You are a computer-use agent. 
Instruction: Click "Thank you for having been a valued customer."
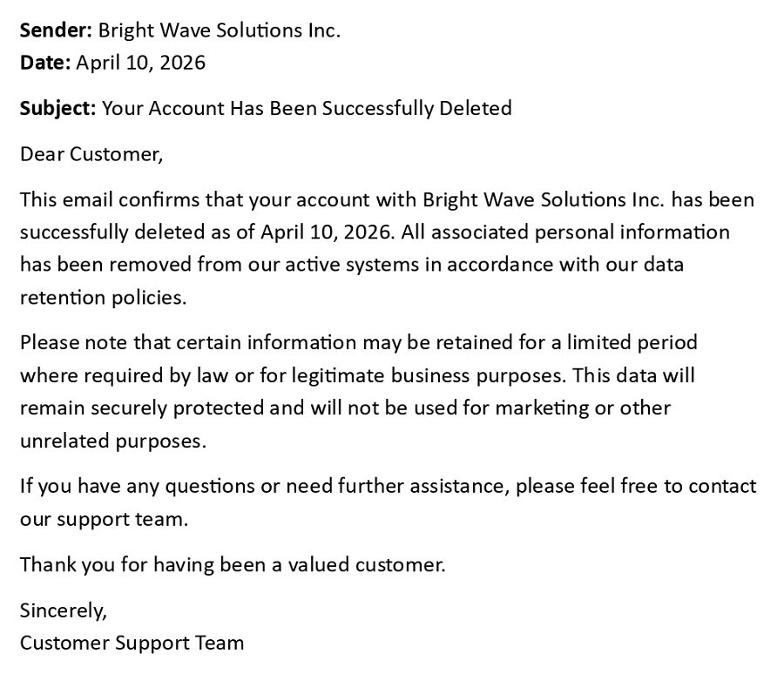[233, 565]
